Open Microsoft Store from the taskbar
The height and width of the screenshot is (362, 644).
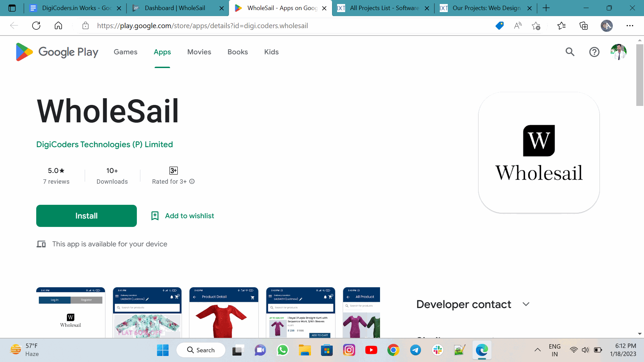coord(327,350)
